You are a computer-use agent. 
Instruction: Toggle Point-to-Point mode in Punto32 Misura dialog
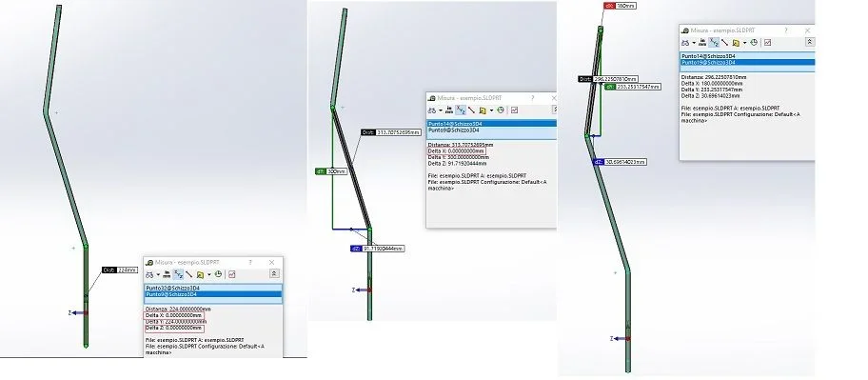tap(188, 274)
